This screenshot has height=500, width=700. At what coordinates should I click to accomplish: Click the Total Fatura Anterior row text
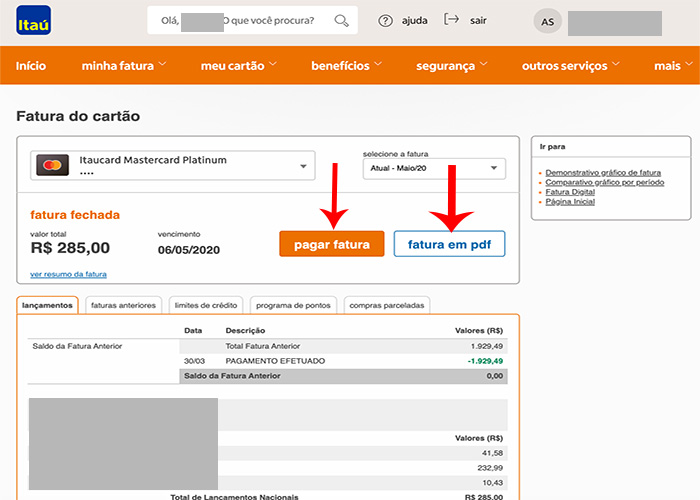[x=262, y=346]
